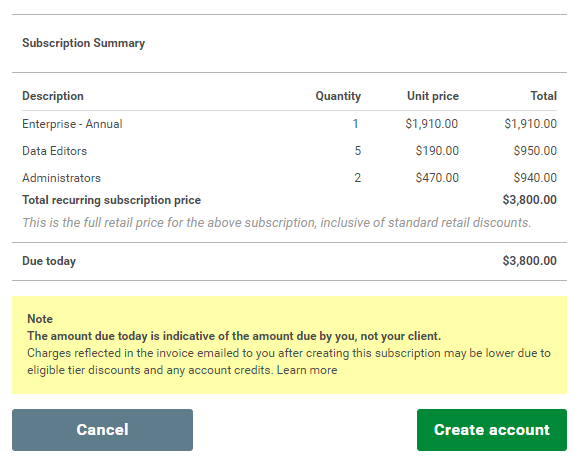Click the Data Editors quantity 5
The height and width of the screenshot is (463, 579).
[357, 151]
